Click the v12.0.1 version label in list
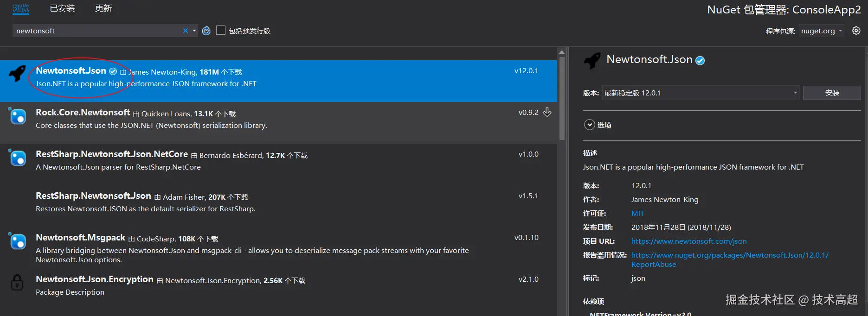The width and height of the screenshot is (868, 316). (x=526, y=71)
